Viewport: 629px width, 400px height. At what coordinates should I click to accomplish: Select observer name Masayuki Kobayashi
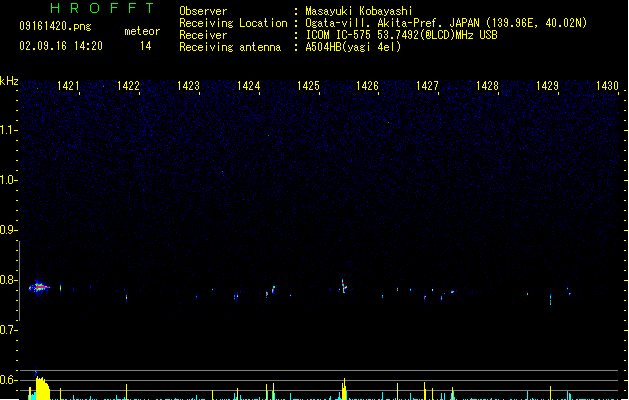[359, 11]
